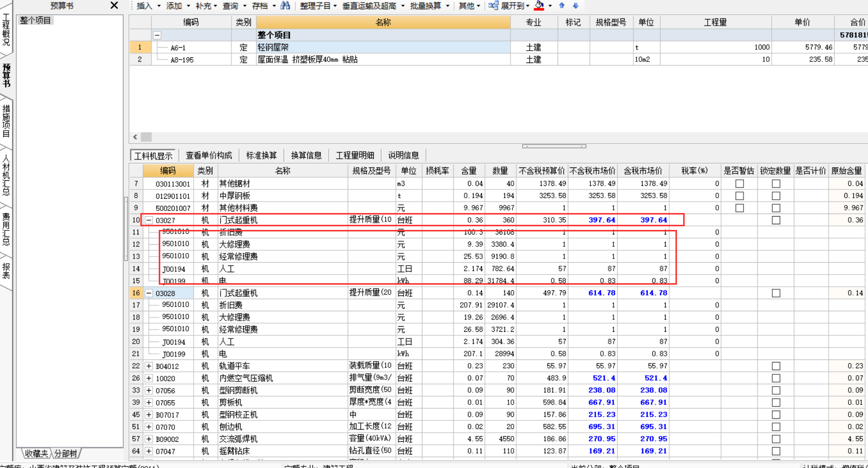
Task: Click the horizontal scrollbar thumb
Action: [146, 137]
